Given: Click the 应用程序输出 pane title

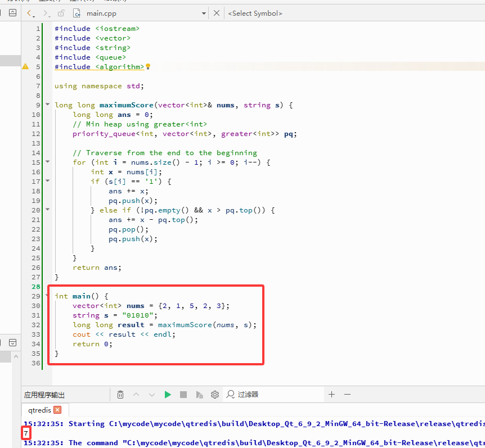Looking at the screenshot, I should coord(44,395).
